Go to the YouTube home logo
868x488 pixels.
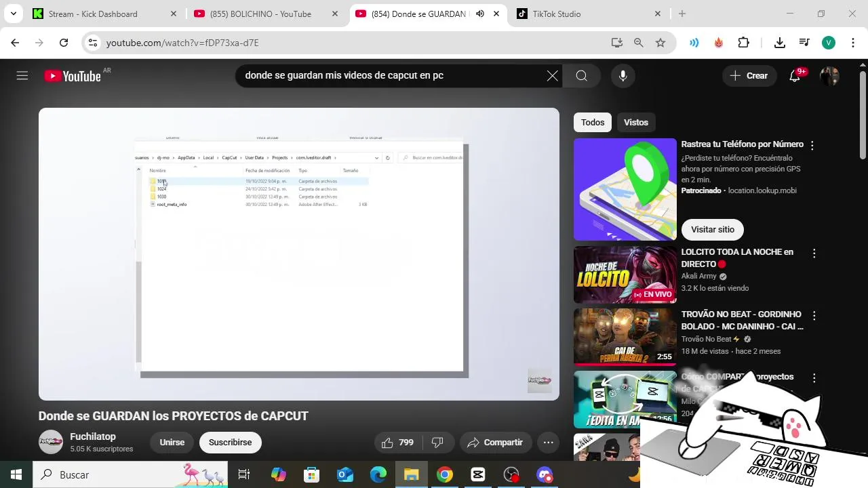73,76
